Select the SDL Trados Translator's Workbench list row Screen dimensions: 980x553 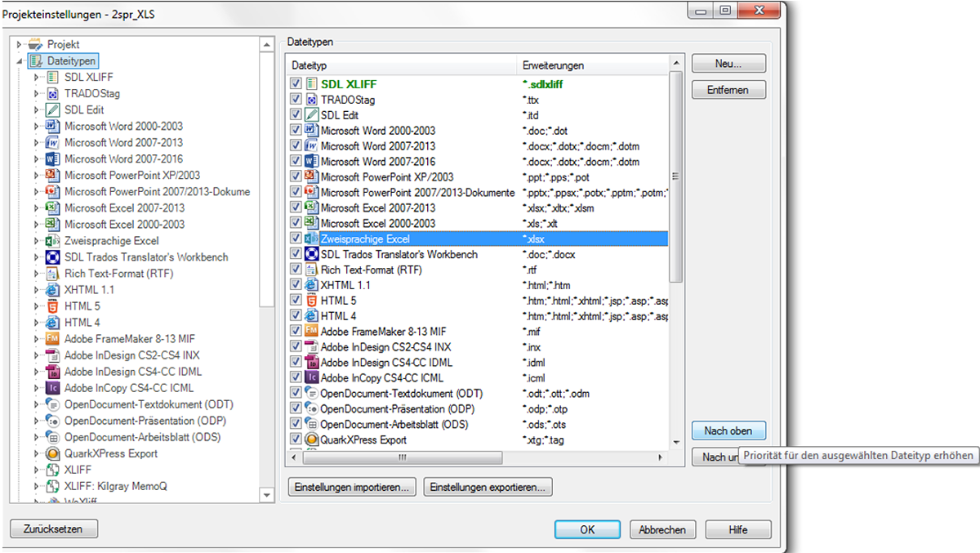[478, 254]
